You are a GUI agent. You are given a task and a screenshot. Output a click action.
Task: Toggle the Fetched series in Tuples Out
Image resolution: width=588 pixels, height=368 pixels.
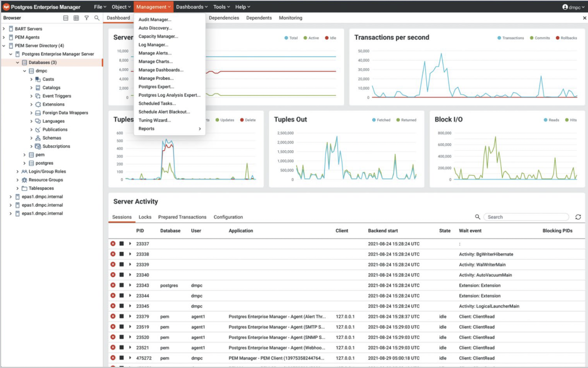(x=381, y=120)
